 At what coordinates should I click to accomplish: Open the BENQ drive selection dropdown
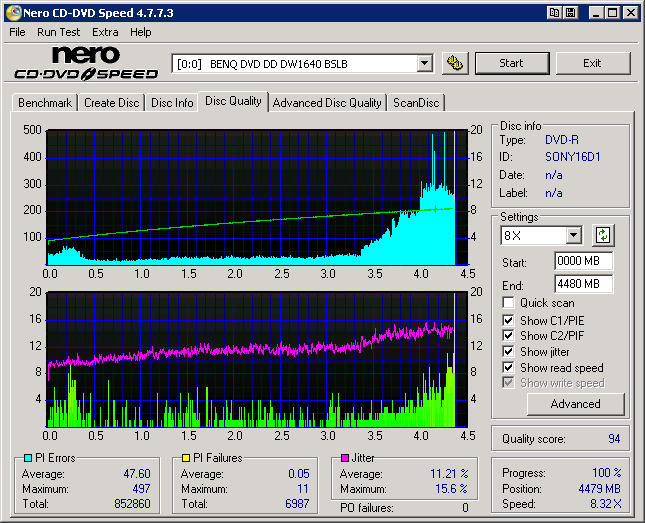424,64
